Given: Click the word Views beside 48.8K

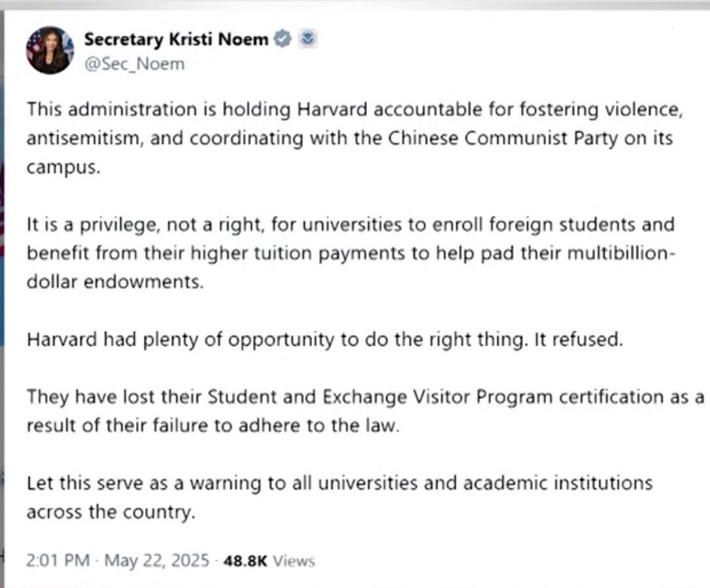Looking at the screenshot, I should click(x=294, y=561).
